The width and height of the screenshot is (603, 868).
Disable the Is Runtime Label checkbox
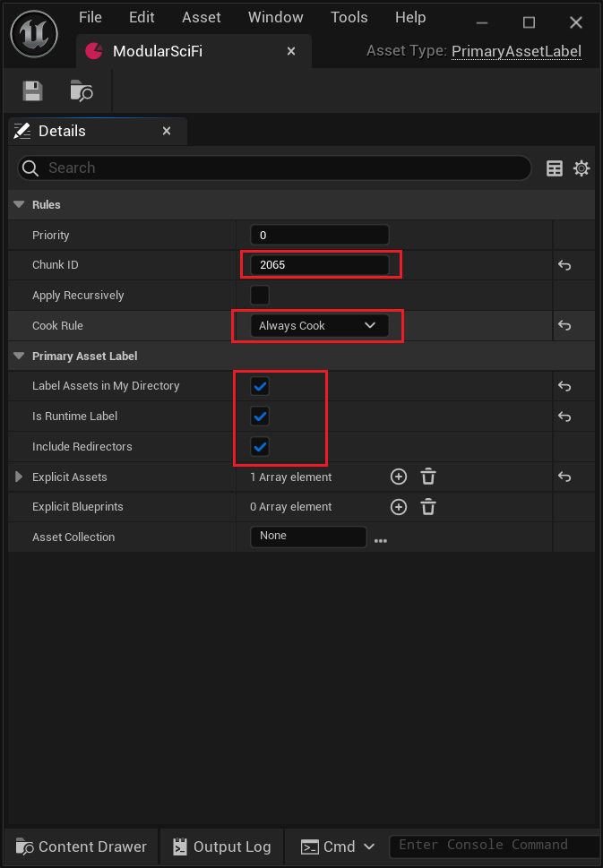click(x=260, y=417)
